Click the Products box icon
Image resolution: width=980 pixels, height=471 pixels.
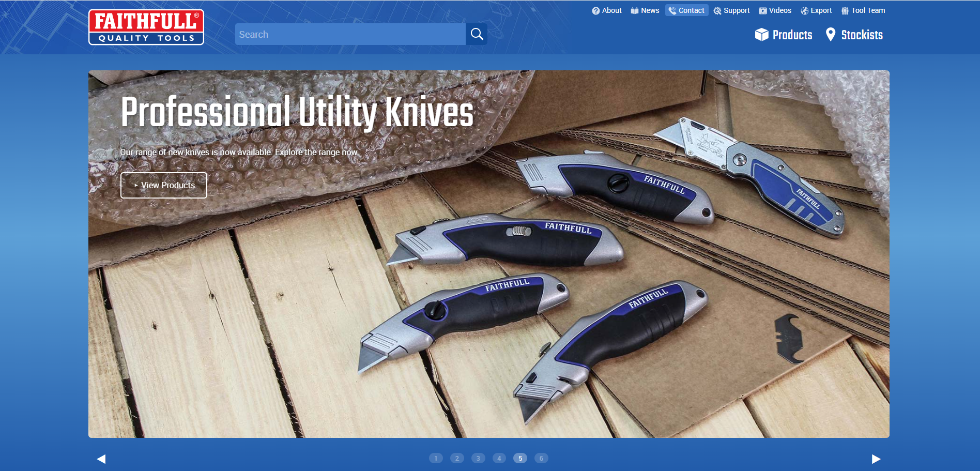(762, 34)
